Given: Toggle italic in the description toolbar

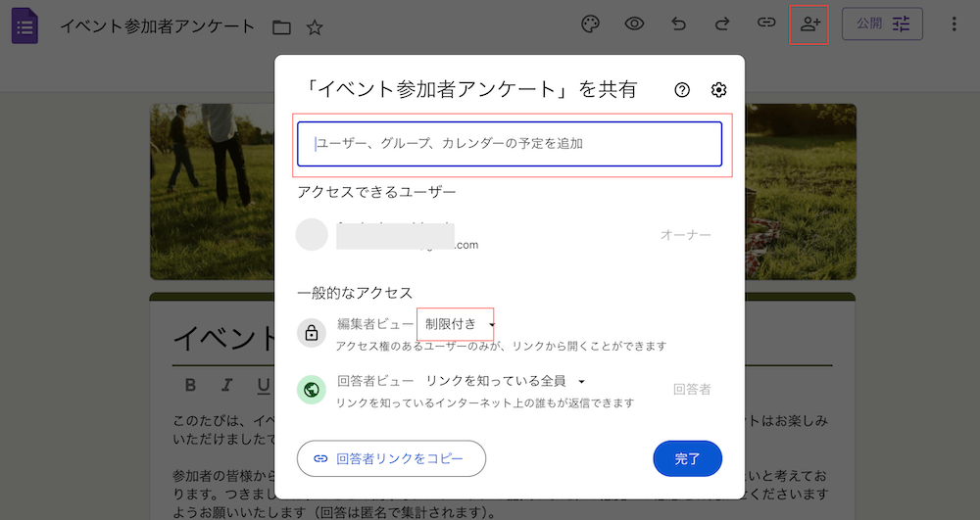Looking at the screenshot, I should coord(227,385).
